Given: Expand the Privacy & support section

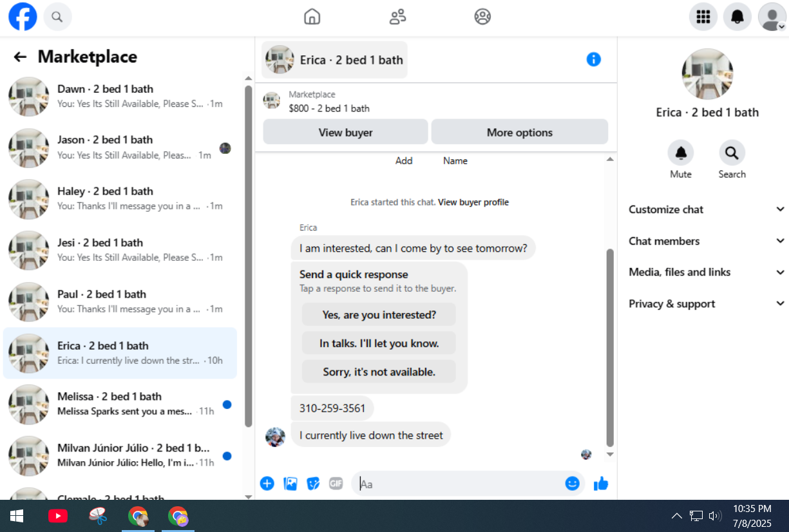Looking at the screenshot, I should [x=707, y=304].
